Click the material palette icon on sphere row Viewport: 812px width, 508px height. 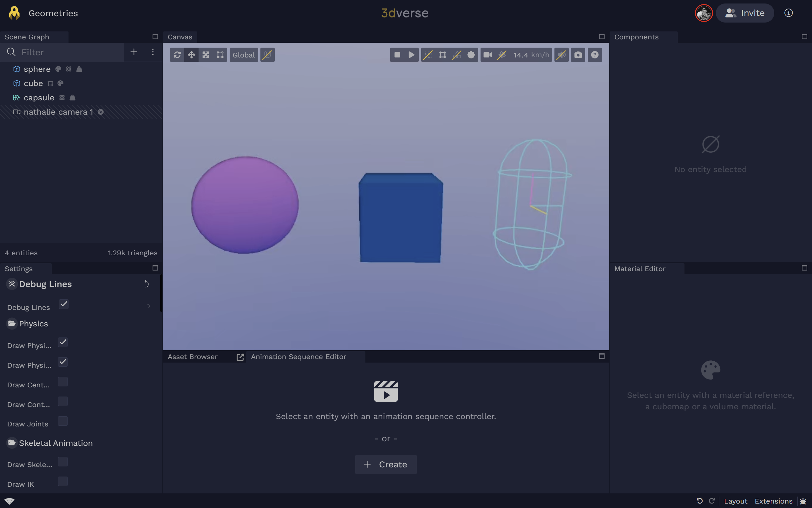pyautogui.click(x=58, y=69)
